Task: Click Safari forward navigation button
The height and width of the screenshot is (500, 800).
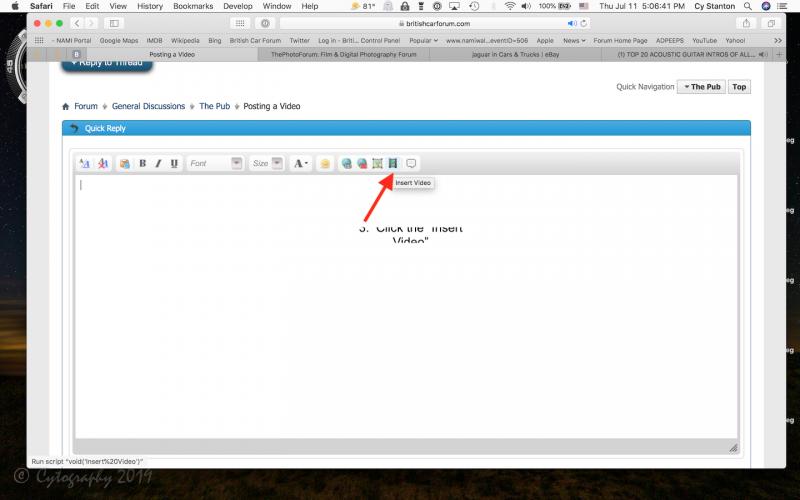Action: point(91,23)
